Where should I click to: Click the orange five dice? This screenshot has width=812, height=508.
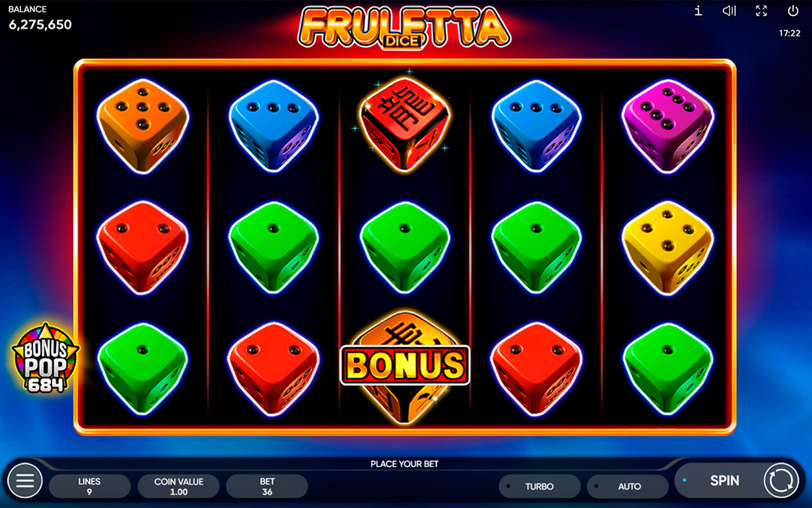[142, 126]
